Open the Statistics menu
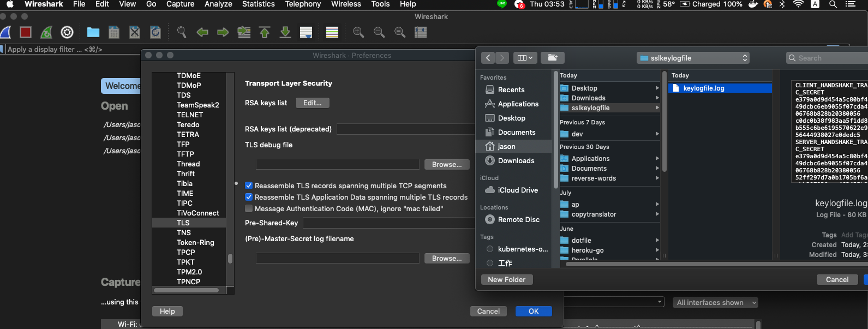The height and width of the screenshot is (329, 868). pos(258,4)
